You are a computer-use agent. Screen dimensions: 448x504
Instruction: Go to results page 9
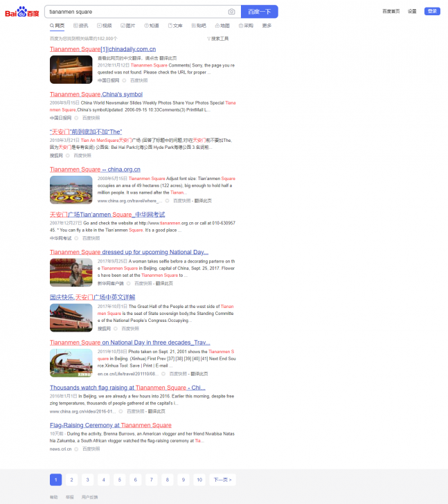click(x=183, y=480)
